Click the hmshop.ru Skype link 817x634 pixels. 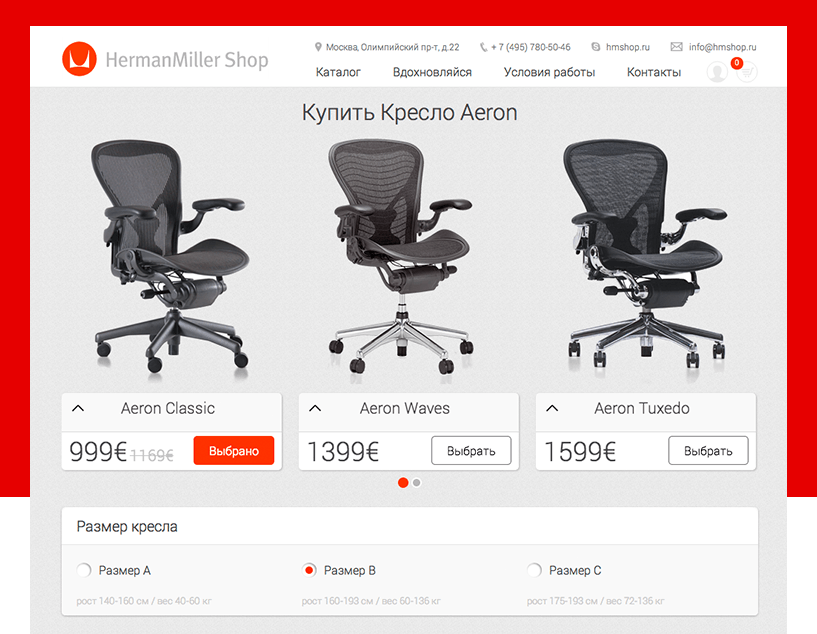coord(627,47)
